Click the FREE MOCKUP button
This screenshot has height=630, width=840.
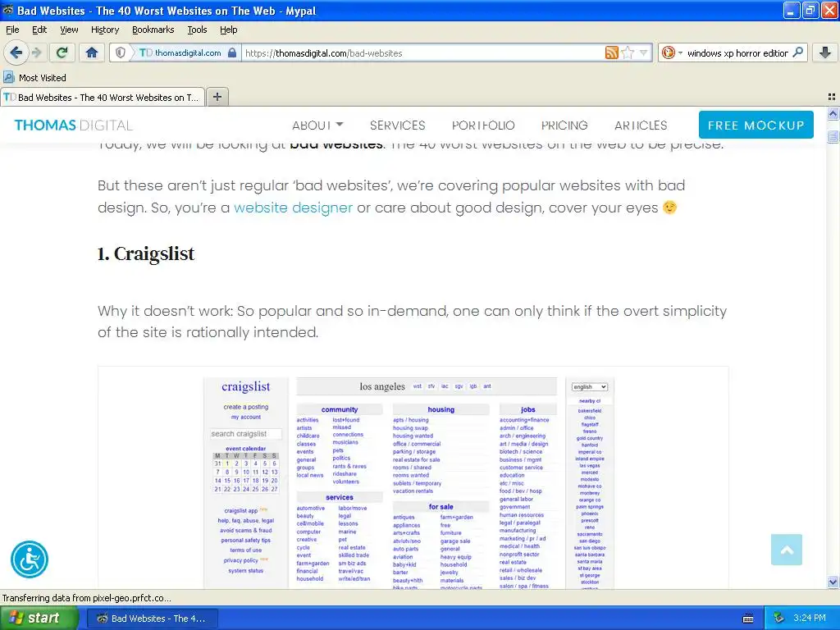coord(756,125)
